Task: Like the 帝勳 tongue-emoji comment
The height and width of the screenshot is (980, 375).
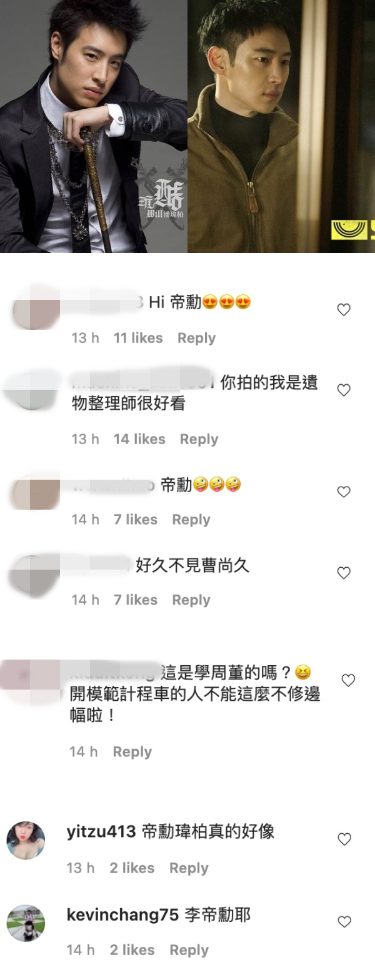Action: tap(344, 492)
